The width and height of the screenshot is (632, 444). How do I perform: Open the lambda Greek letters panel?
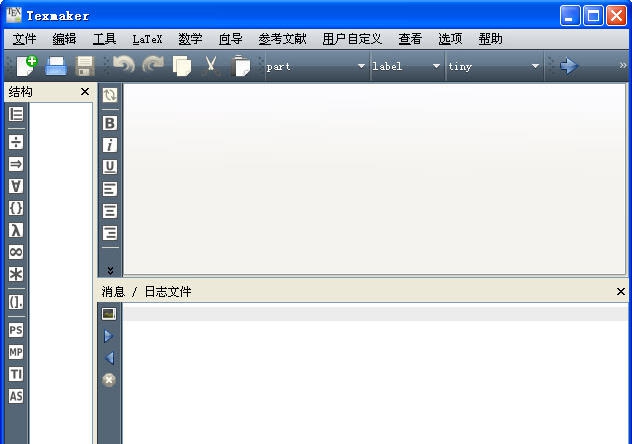(16, 230)
